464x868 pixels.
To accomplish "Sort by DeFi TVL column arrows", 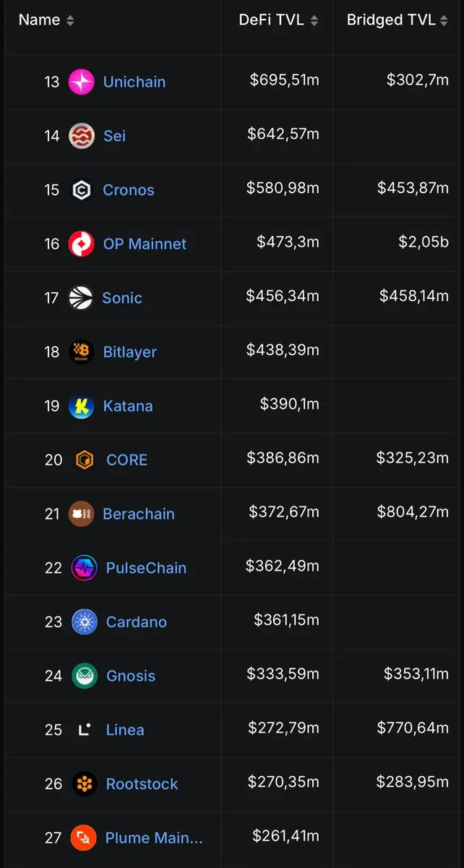I will click(314, 21).
